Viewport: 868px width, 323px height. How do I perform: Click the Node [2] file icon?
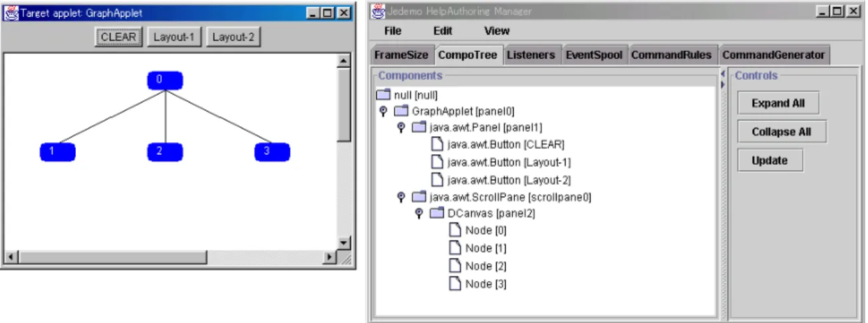455,266
